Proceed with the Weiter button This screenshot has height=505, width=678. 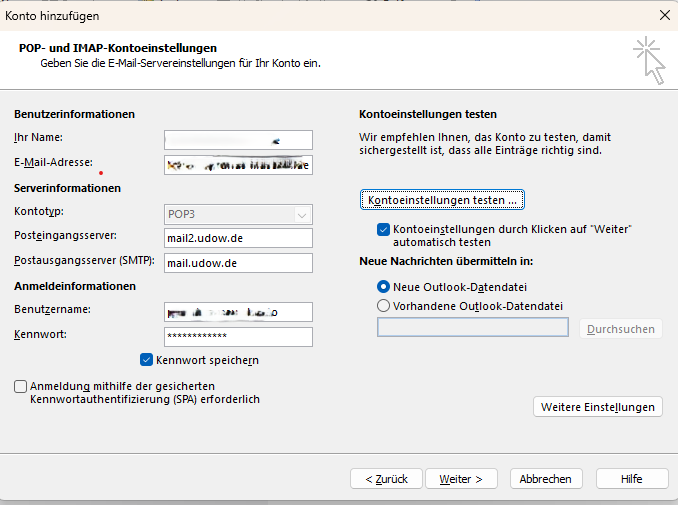click(461, 479)
